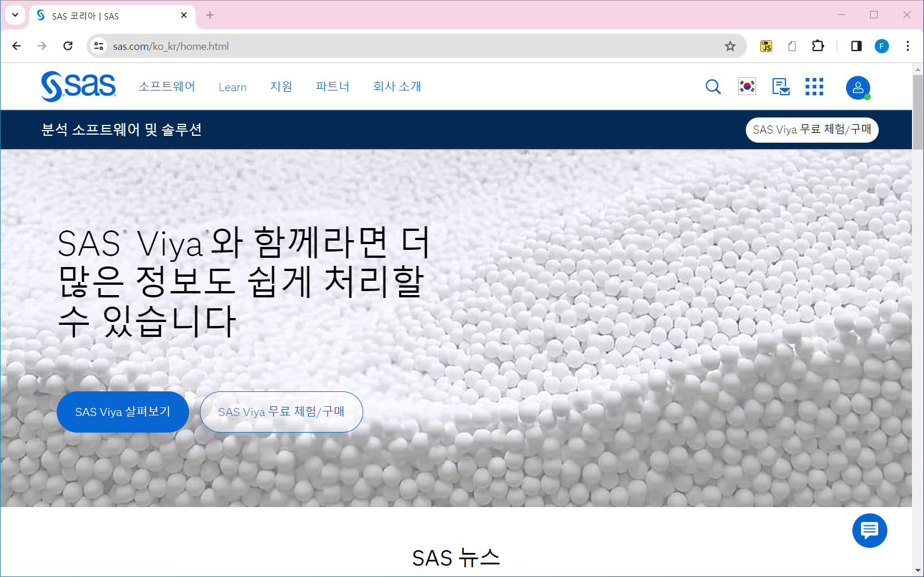Screen dimensions: 924x577
Task: Click the SAS Viya 살펴보기 button
Action: 123,412
